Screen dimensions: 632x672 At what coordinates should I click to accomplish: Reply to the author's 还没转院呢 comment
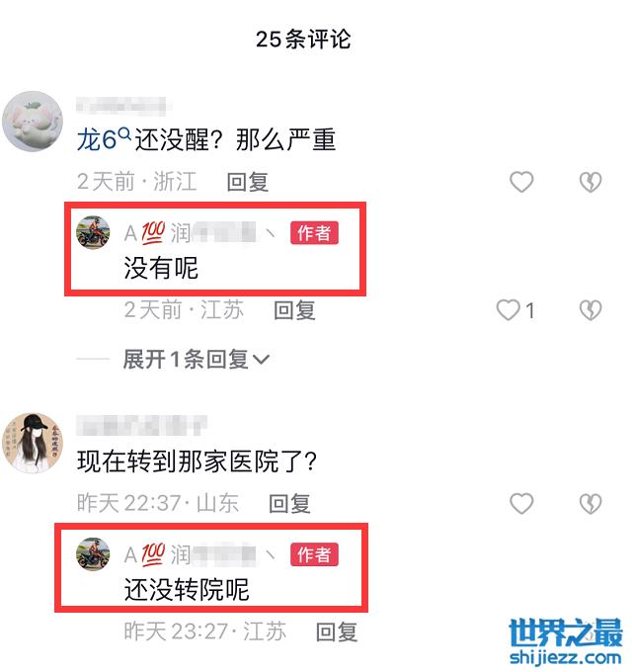(x=337, y=631)
